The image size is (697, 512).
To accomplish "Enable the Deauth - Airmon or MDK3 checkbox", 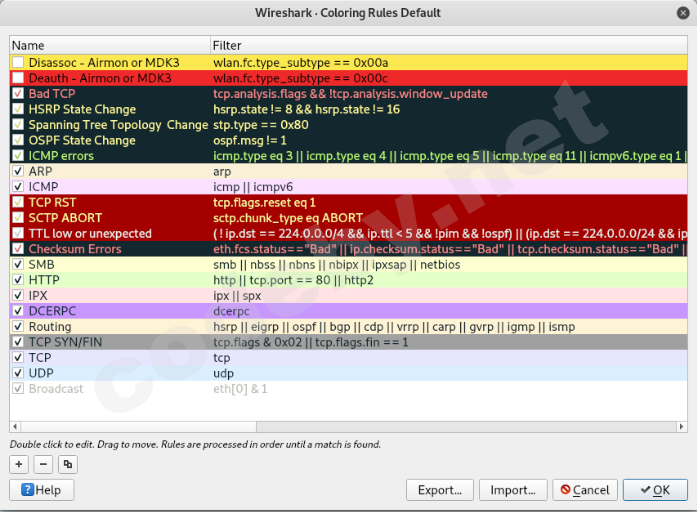I will pos(18,78).
